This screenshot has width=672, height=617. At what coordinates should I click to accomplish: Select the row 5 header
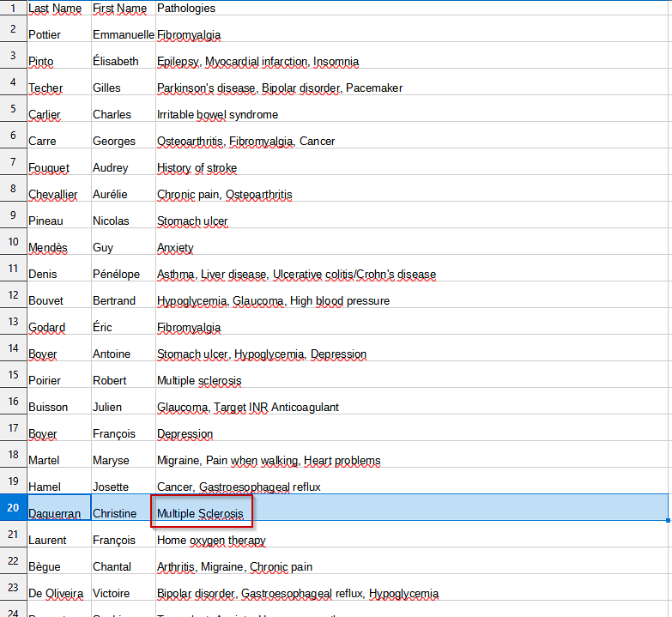tap(13, 108)
